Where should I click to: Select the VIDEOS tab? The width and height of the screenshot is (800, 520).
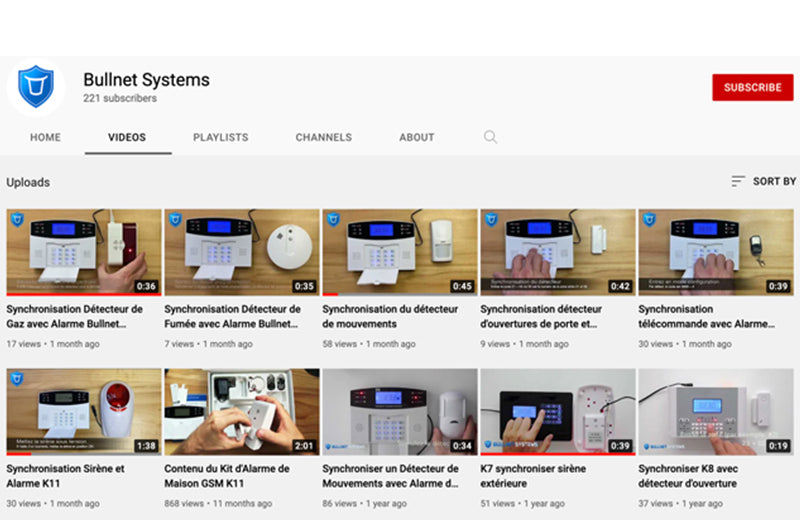[x=127, y=137]
